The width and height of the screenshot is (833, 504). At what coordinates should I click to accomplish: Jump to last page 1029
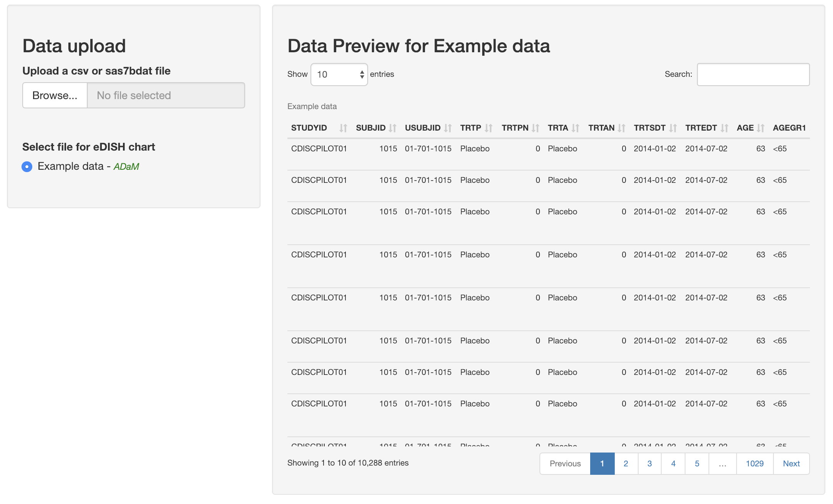tap(755, 464)
